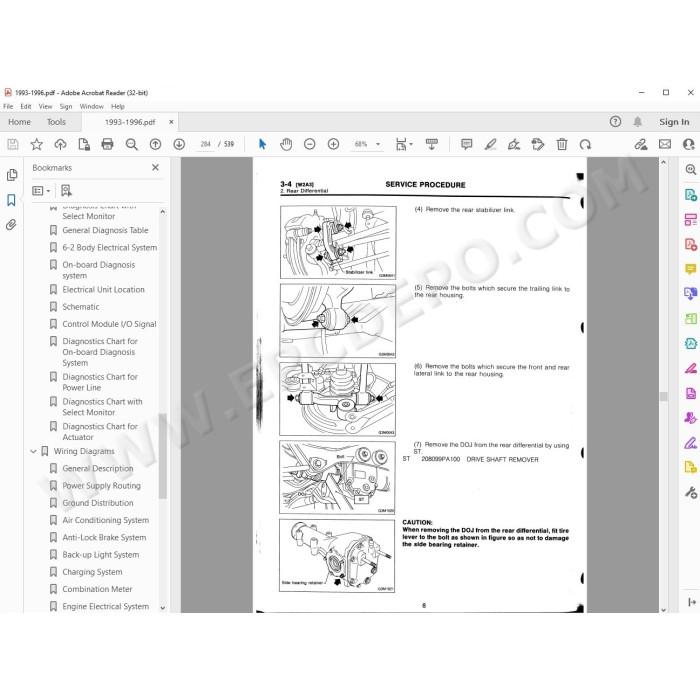This screenshot has height=700, width=700.
Task: Open the help question mark
Action: 615,121
